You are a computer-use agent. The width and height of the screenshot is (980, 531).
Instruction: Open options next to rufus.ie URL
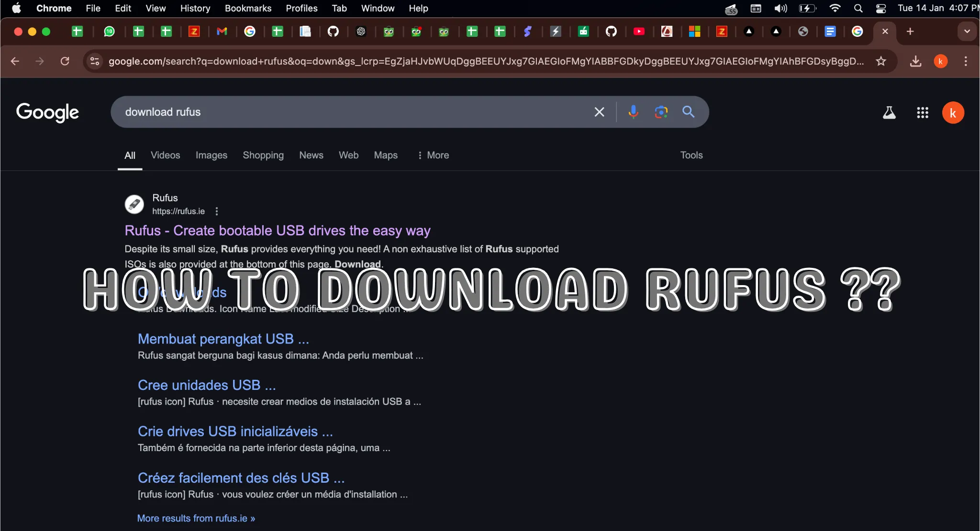pos(217,211)
